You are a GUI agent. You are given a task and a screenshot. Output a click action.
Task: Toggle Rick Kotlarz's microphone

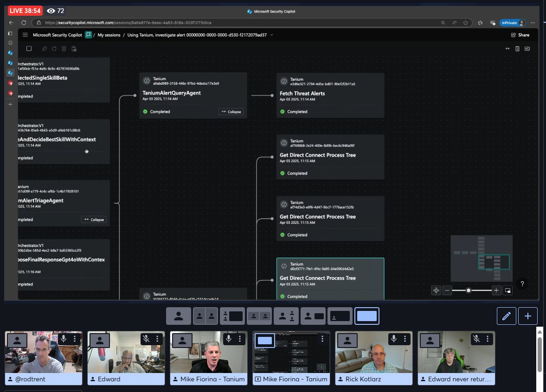pos(394,338)
